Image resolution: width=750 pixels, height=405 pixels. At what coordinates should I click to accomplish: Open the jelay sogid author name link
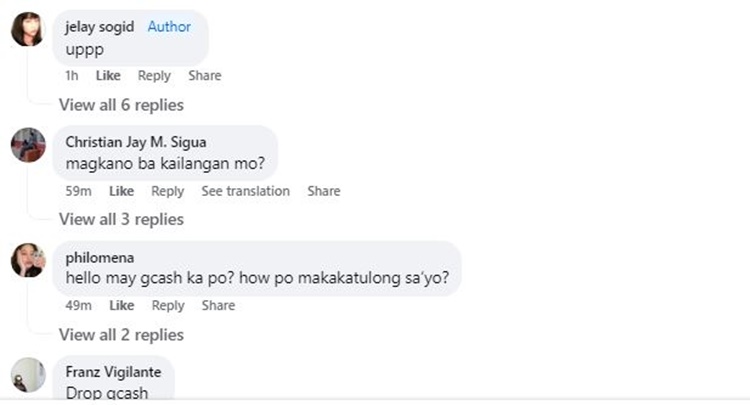tap(98, 27)
